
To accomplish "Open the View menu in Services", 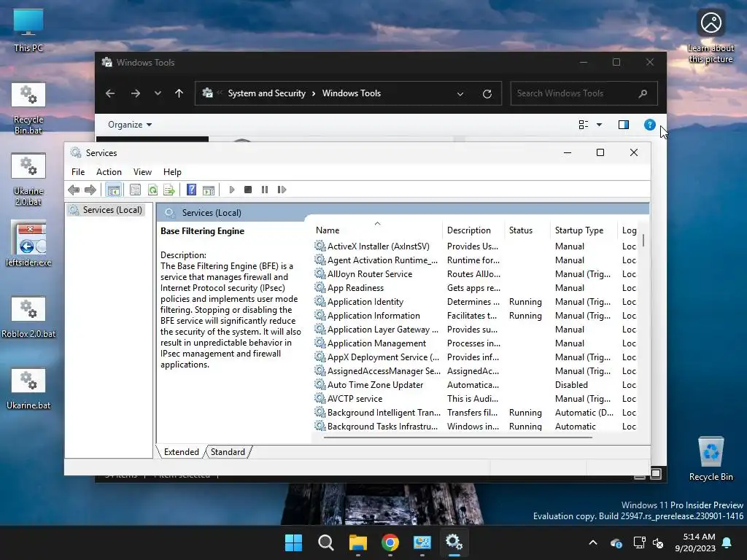I will pyautogui.click(x=142, y=172).
